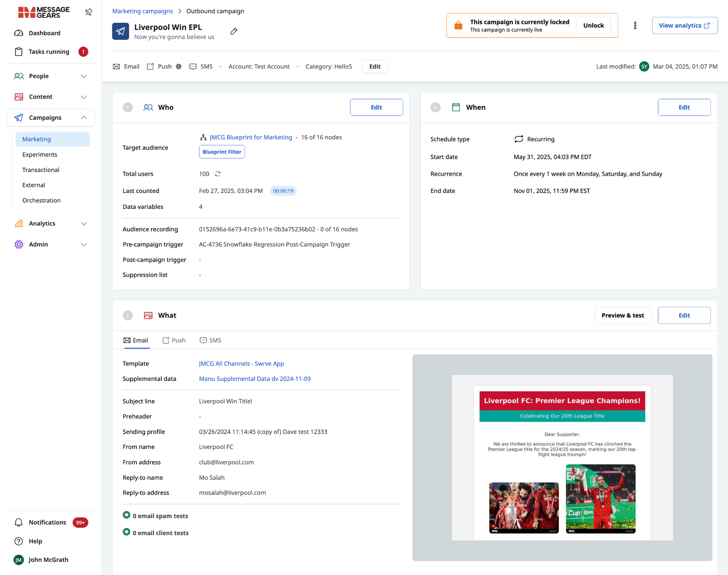Viewport: 728px width, 575px height.
Task: Click the orange lock icon
Action: pyautogui.click(x=458, y=25)
